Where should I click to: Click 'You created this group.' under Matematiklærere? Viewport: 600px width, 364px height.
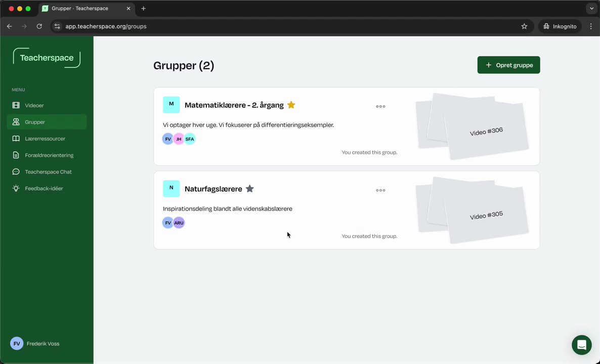click(369, 152)
